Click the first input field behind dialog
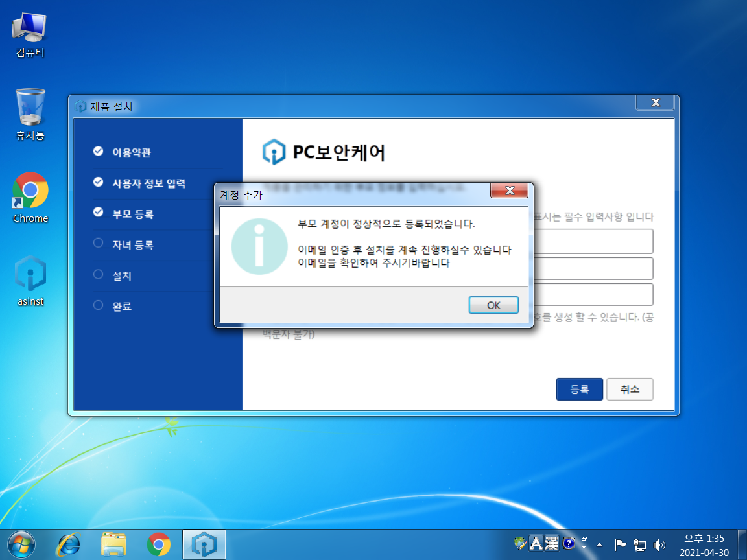Image resolution: width=747 pixels, height=560 pixels. tap(593, 241)
